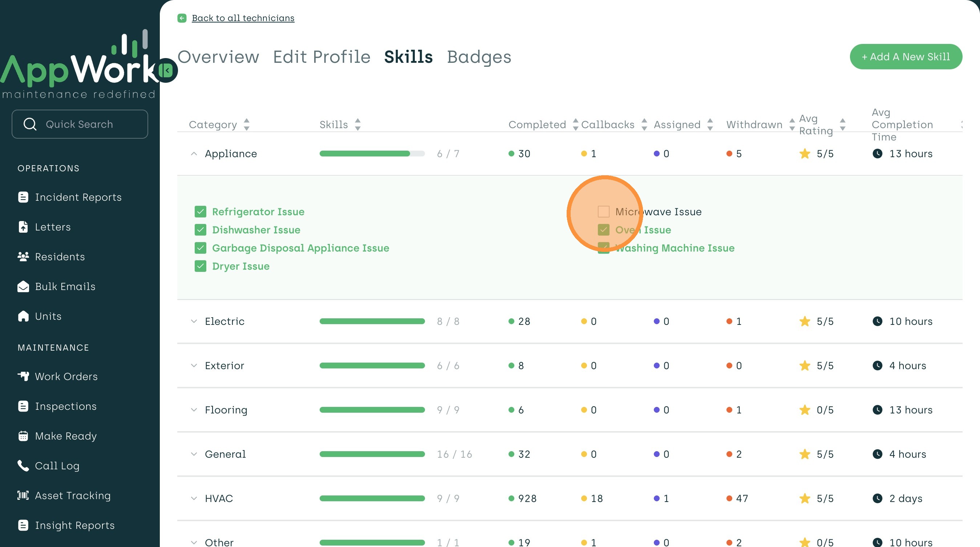The width and height of the screenshot is (980, 547).
Task: Click the sidebar collapse toggle icon
Action: [x=167, y=70]
